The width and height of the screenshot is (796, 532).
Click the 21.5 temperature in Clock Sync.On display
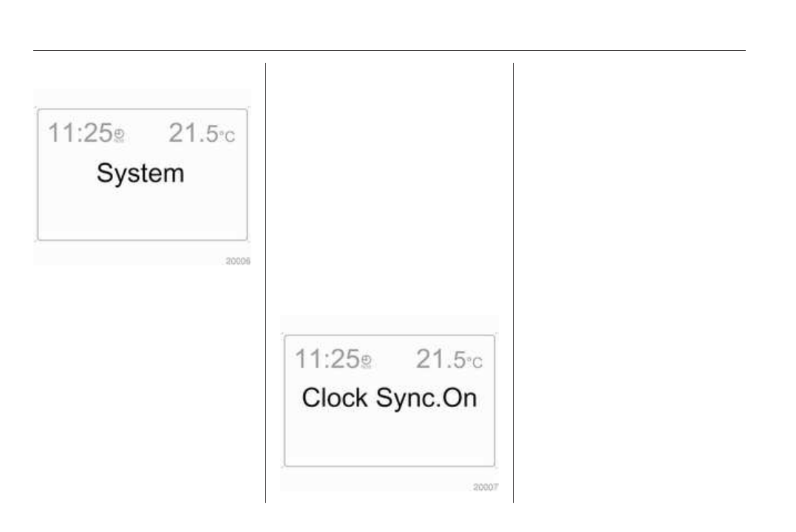click(440, 359)
